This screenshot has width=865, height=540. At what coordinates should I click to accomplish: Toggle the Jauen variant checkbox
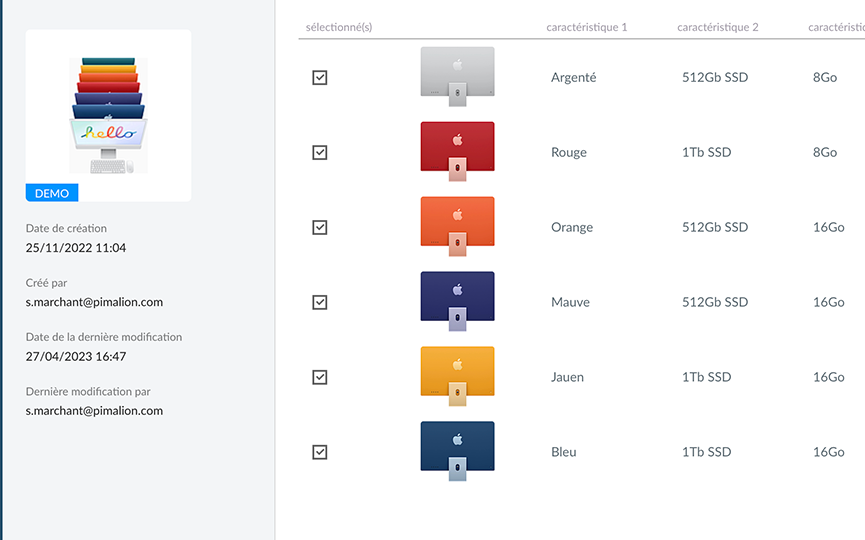tap(320, 377)
